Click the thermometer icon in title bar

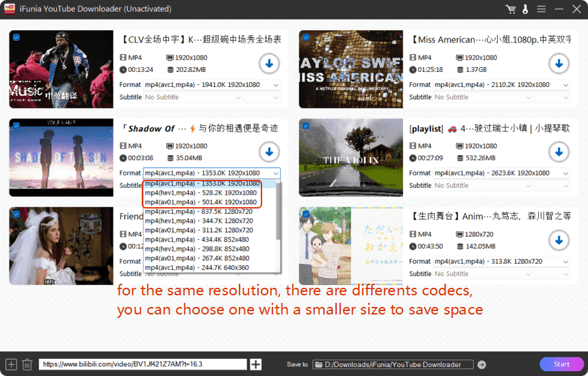pos(525,10)
